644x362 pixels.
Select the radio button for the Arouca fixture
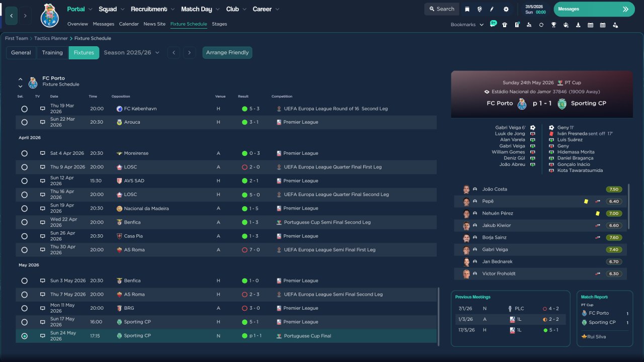pos(24,122)
